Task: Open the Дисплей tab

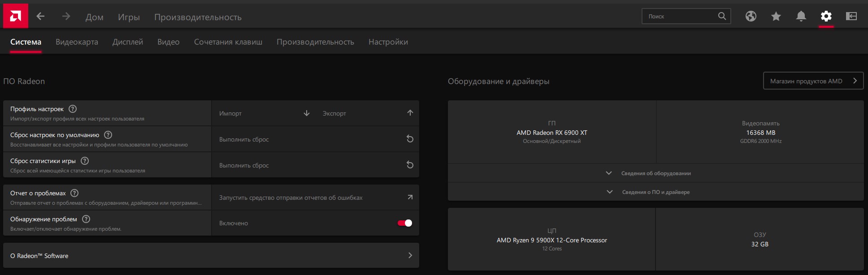Action: pos(128,42)
